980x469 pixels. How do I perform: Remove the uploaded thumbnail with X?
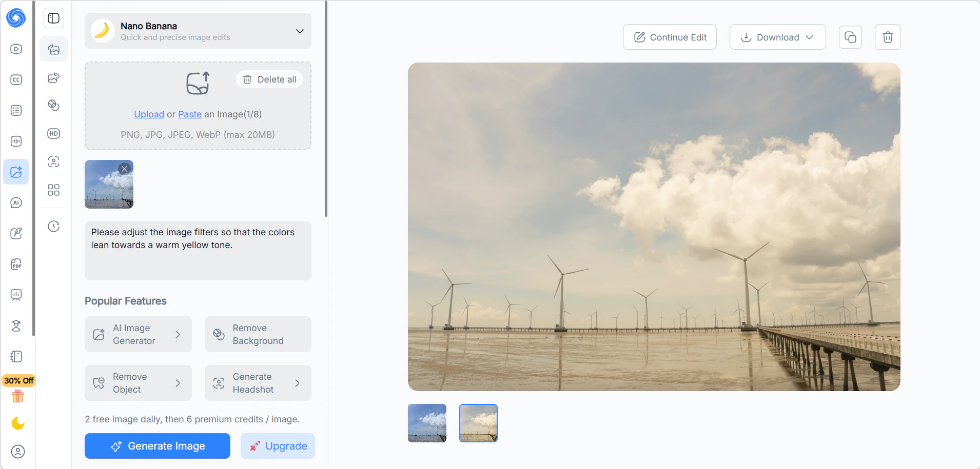pyautogui.click(x=124, y=169)
